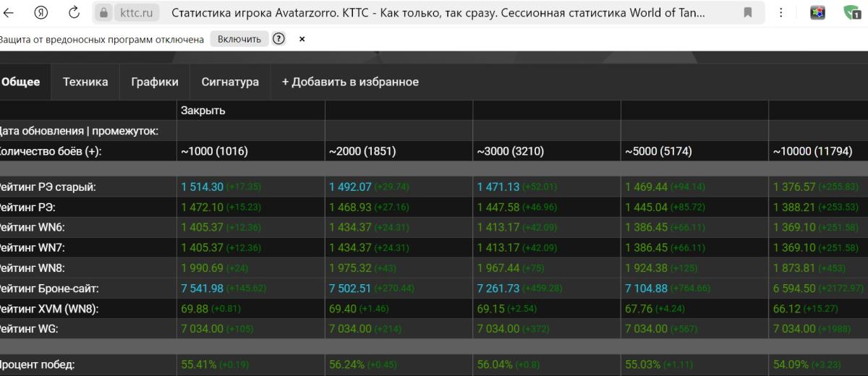This screenshot has width=868, height=376.
Task: Dismiss the malware protection notification bar
Action: (302, 39)
